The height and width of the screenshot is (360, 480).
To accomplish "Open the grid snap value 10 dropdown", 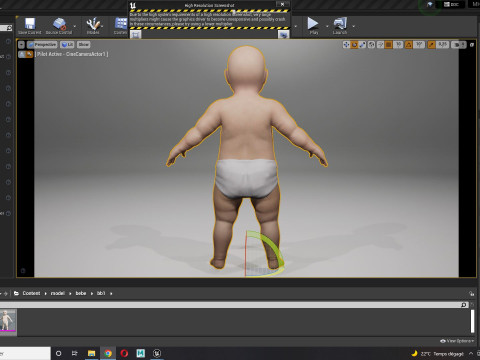I will pyautogui.click(x=398, y=44).
